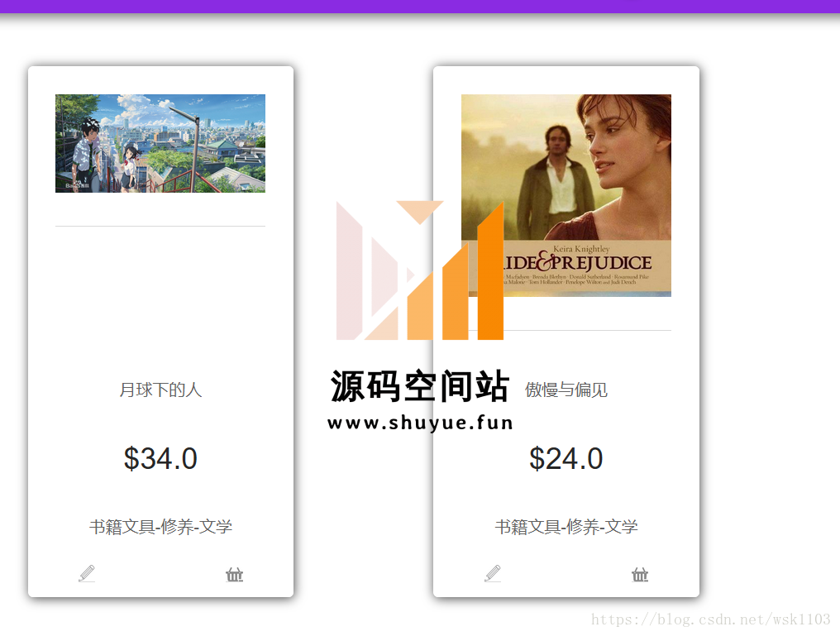The image size is (840, 636).
Task: Click the $24.0 price label
Action: tap(566, 459)
